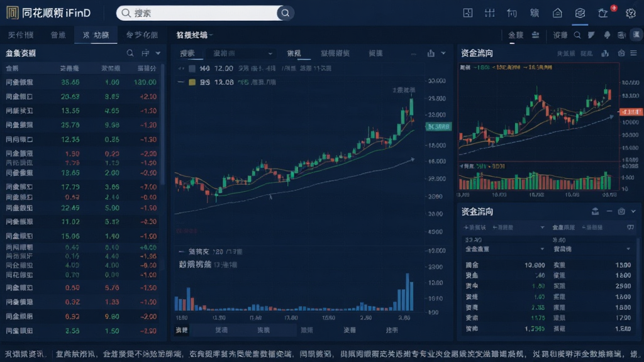
Task: Click the minus icon in the 资金流向 table panel header
Action: coord(609,211)
